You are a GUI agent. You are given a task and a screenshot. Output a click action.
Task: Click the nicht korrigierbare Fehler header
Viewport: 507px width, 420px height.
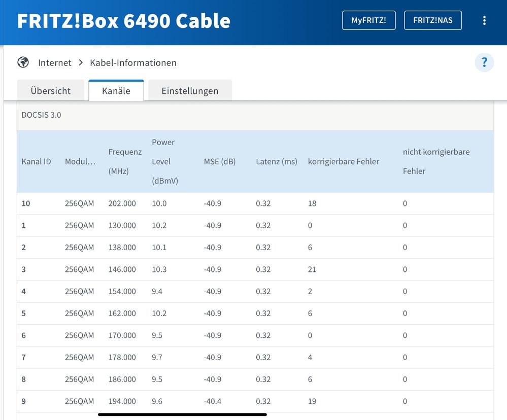tap(436, 161)
